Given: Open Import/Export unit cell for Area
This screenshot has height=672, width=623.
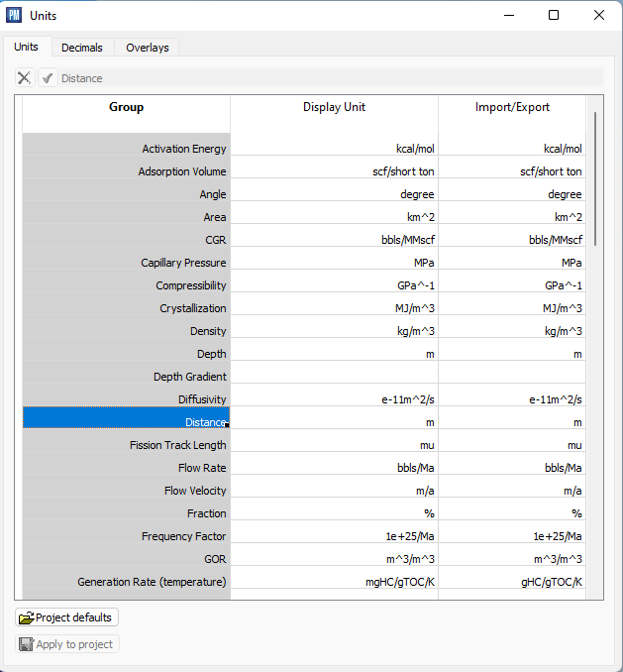Looking at the screenshot, I should 512,217.
